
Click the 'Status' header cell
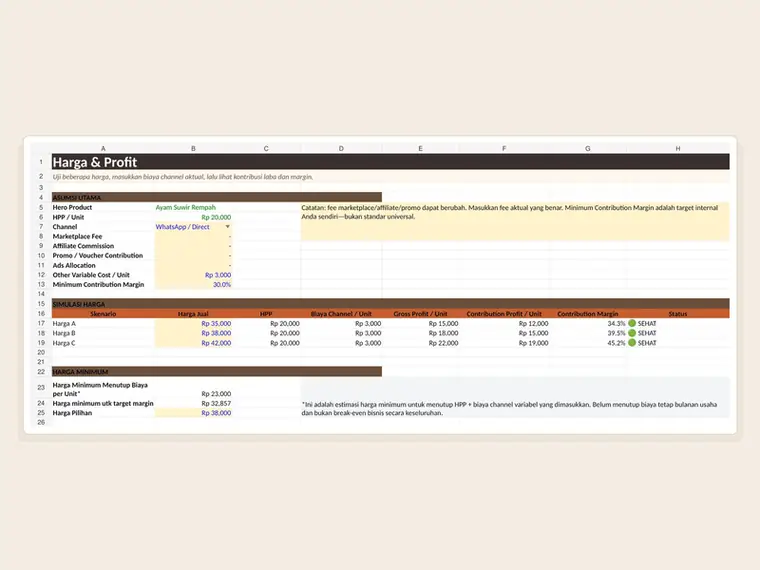pos(678,314)
